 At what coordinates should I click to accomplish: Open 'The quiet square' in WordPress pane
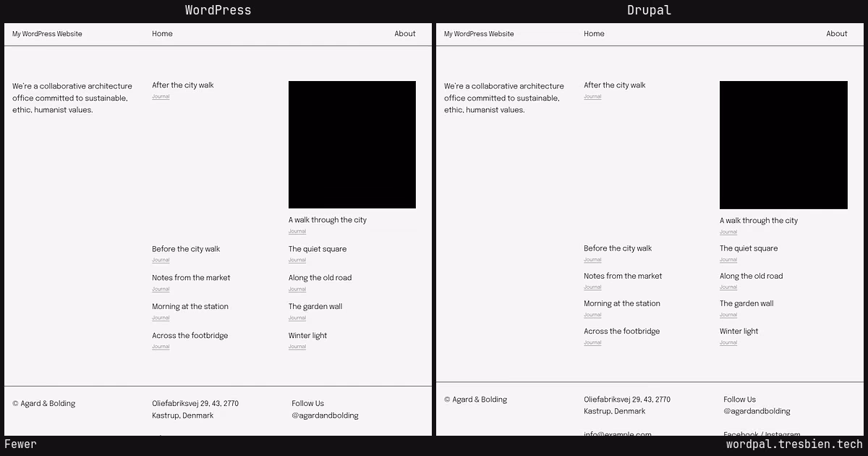[x=318, y=249]
